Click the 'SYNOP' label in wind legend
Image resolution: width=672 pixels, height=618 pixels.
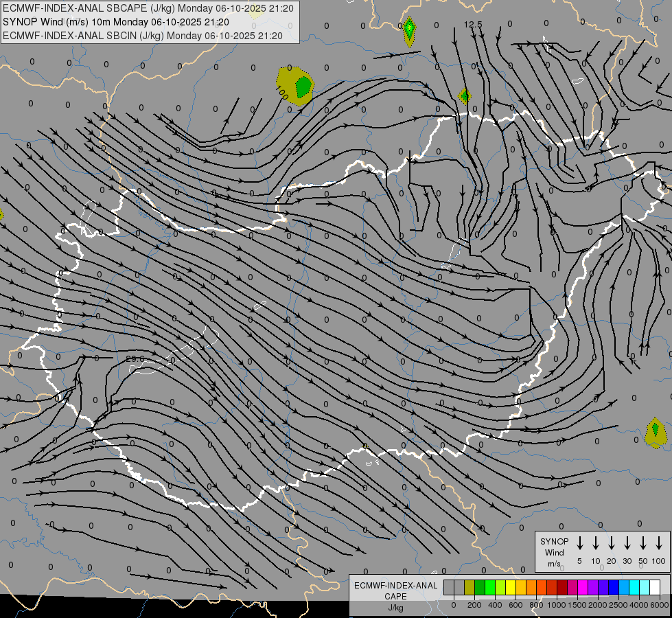click(554, 541)
